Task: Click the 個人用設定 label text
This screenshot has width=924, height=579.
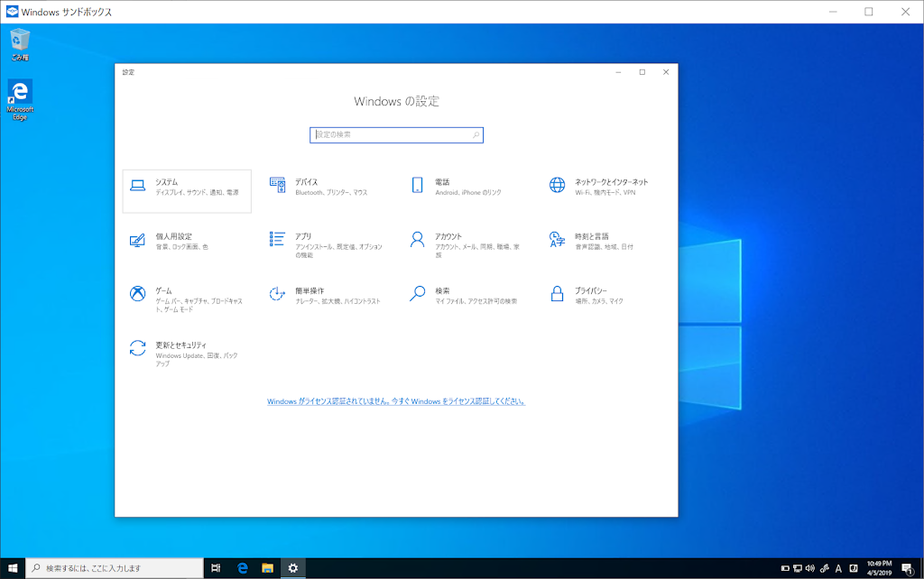Action: point(173,236)
